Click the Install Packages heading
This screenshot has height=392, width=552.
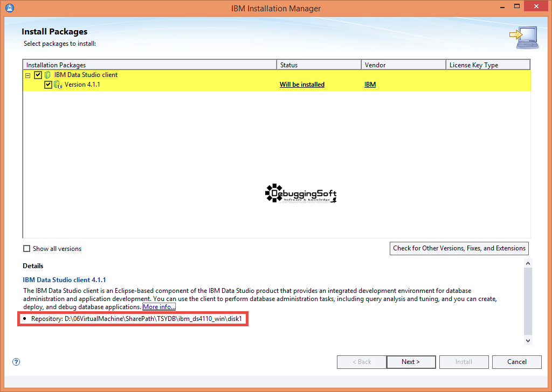(x=54, y=32)
